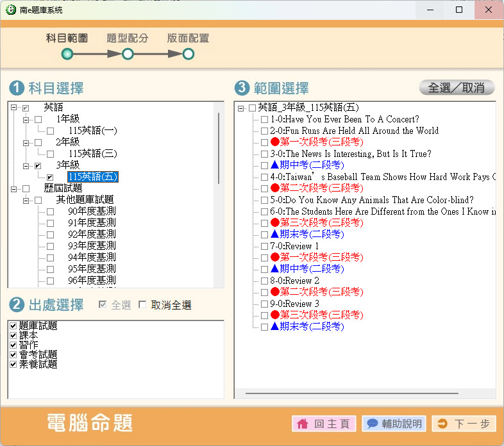504x446 pixels.
Task: Select 其他題庫試題 tree item
Action: pyautogui.click(x=85, y=200)
